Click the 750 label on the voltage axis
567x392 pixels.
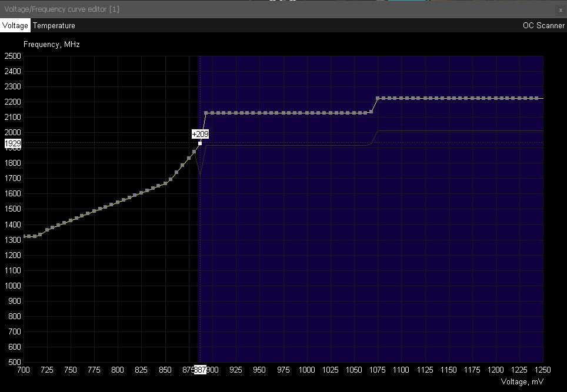[x=71, y=370]
